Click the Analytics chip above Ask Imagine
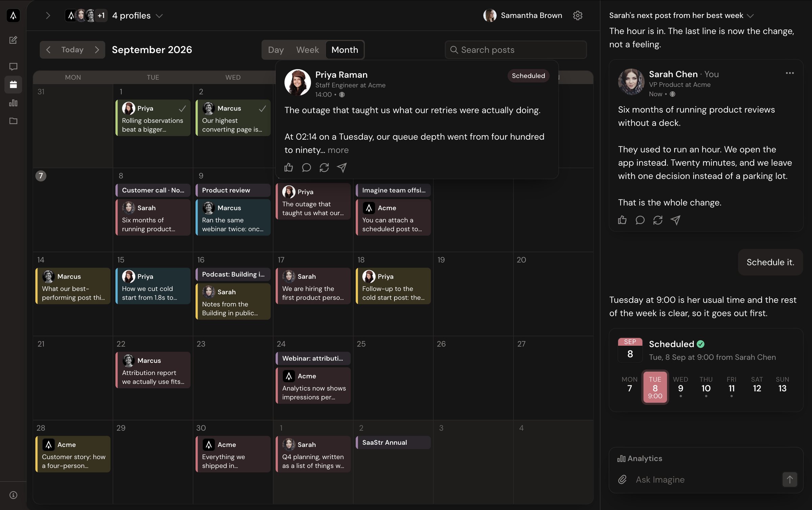This screenshot has width=812, height=510. coord(640,459)
